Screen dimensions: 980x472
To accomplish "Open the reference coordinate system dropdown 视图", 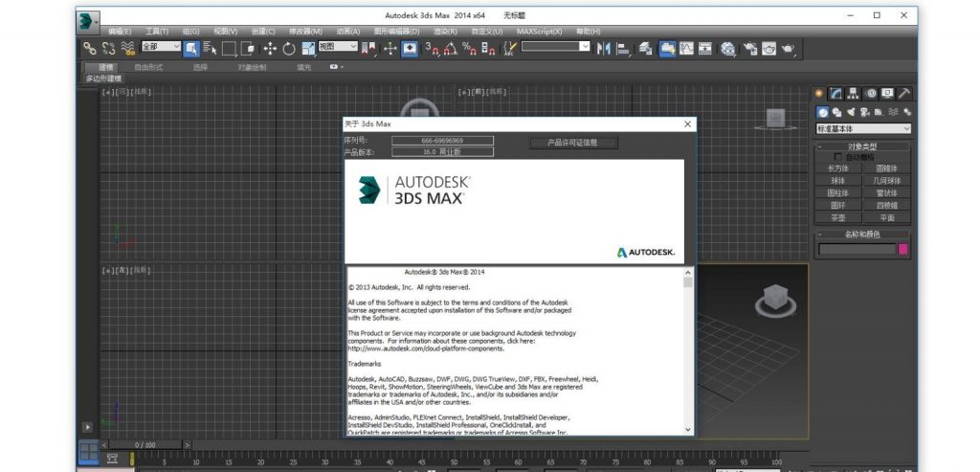I will pyautogui.click(x=338, y=46).
